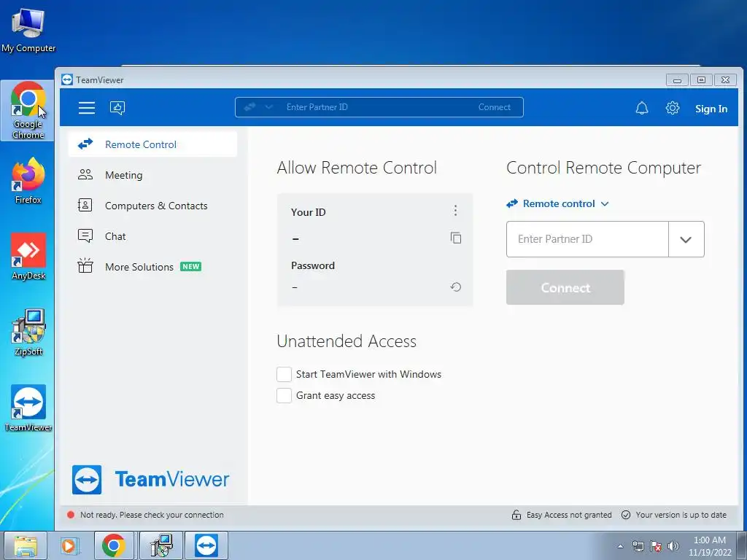Screen dimensions: 747x560
Task: Click the Remote Control arrows icon in sidebar
Action: [x=85, y=144]
